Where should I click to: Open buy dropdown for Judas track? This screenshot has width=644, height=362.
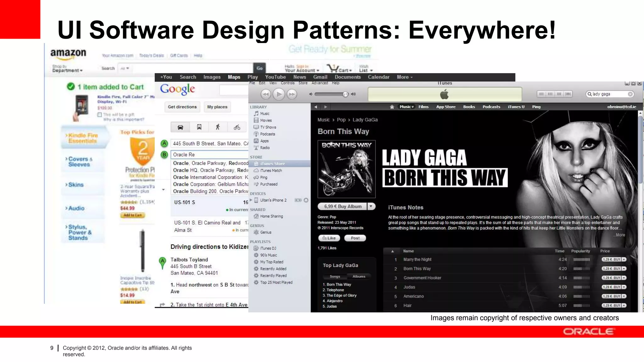[x=624, y=287]
